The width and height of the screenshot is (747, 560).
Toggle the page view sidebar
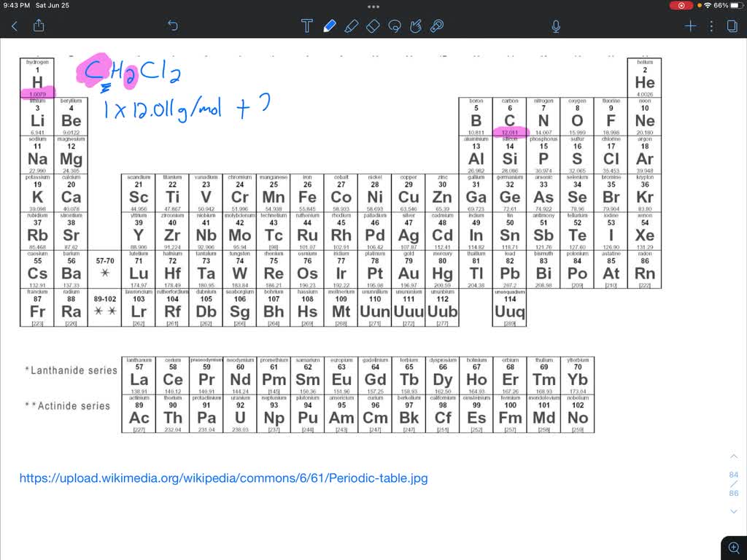pos(732,26)
